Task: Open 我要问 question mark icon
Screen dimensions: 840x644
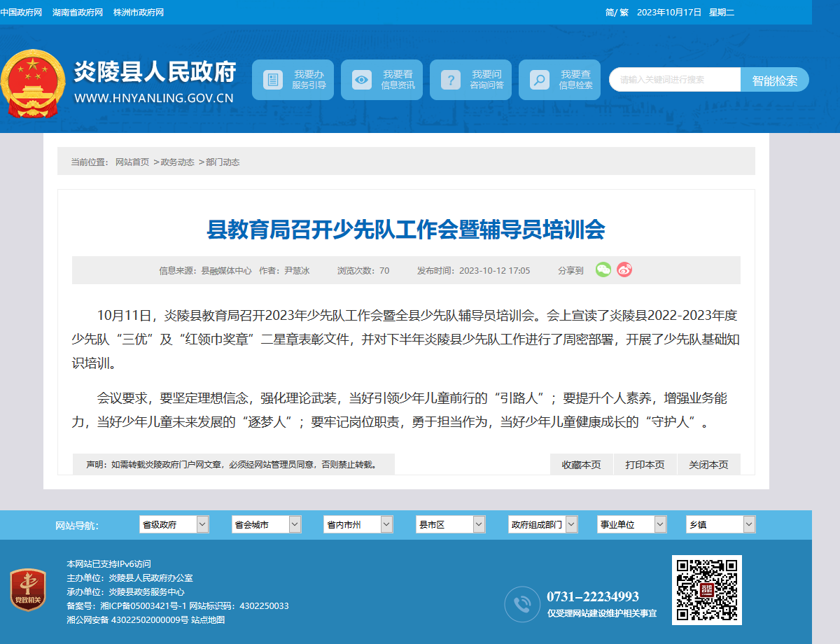Action: click(451, 80)
